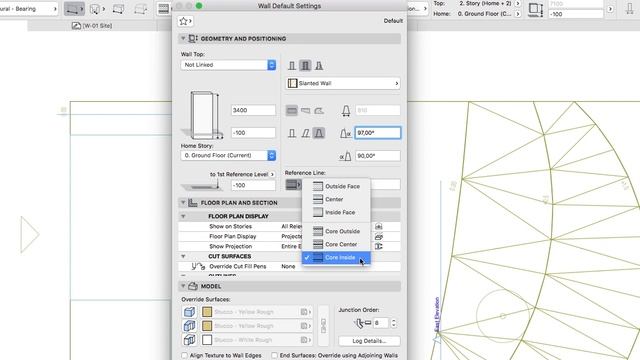Toggle the reference-line side surface override
This screenshot has width=640, height=360.
(x=189, y=312)
